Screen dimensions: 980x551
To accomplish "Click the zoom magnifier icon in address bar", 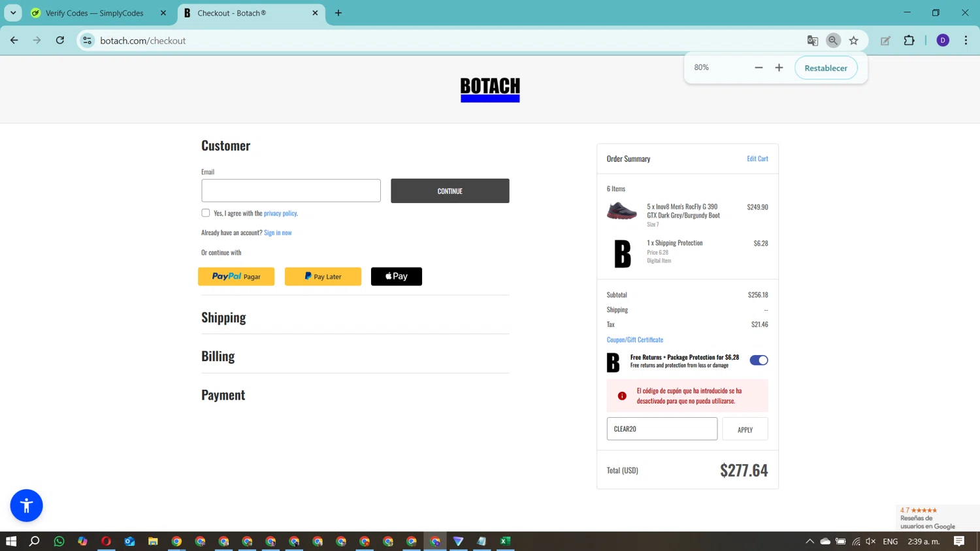I will click(833, 40).
